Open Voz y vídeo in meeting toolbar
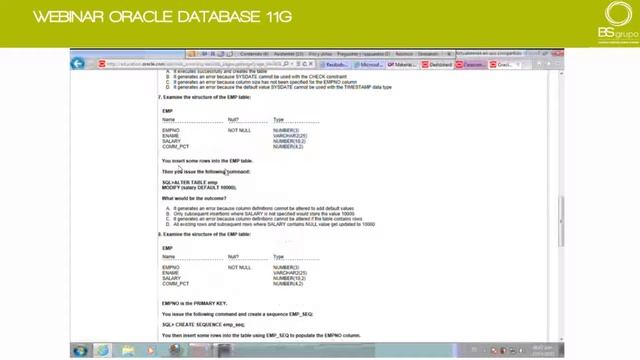The image size is (640, 360). [320, 54]
